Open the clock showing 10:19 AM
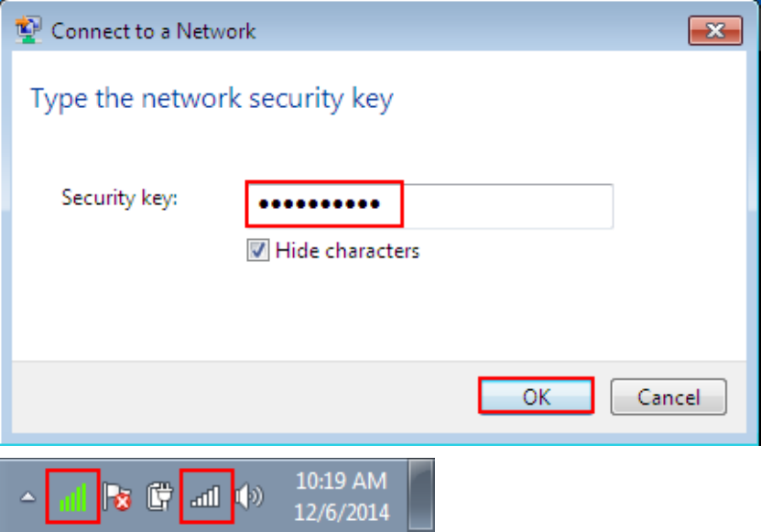Image resolution: width=761 pixels, height=532 pixels. tap(342, 482)
